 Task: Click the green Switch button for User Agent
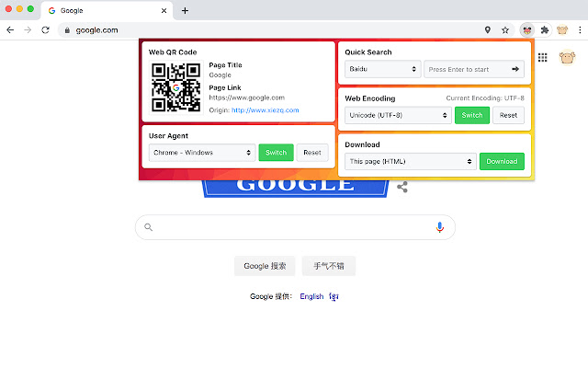pyautogui.click(x=276, y=153)
